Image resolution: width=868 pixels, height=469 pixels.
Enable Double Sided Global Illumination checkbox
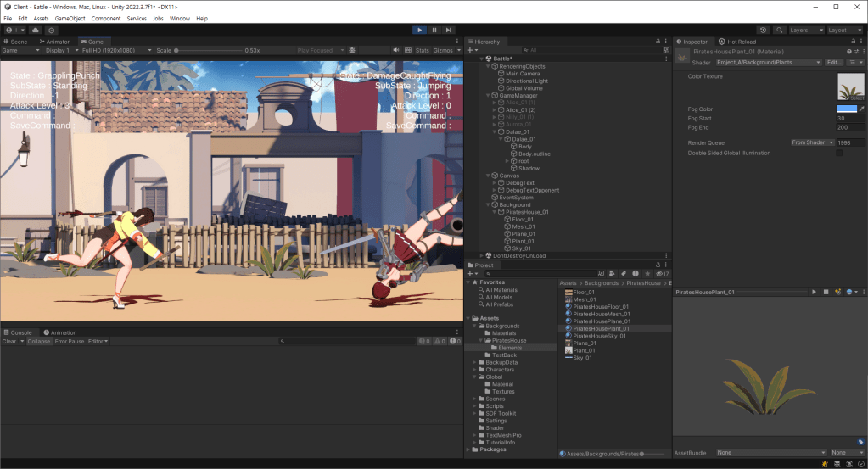click(x=839, y=153)
